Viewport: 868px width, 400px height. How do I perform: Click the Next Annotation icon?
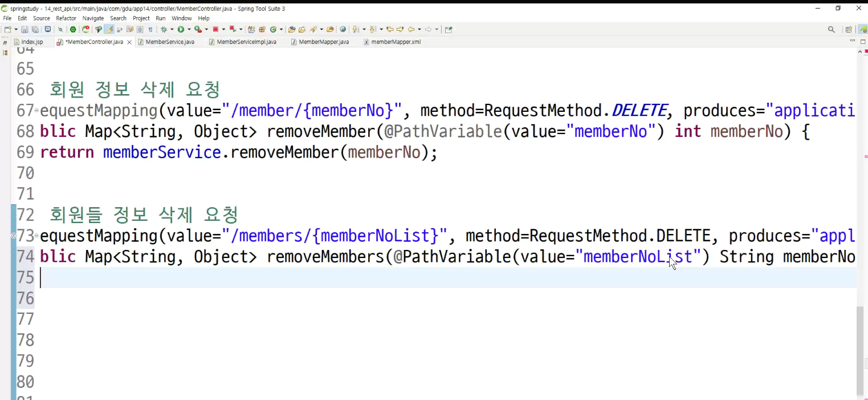[x=355, y=29]
